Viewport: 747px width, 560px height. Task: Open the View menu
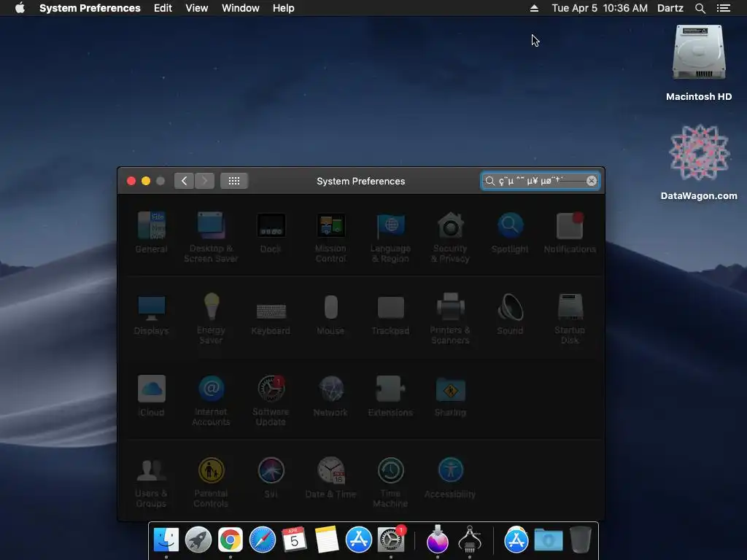197,8
